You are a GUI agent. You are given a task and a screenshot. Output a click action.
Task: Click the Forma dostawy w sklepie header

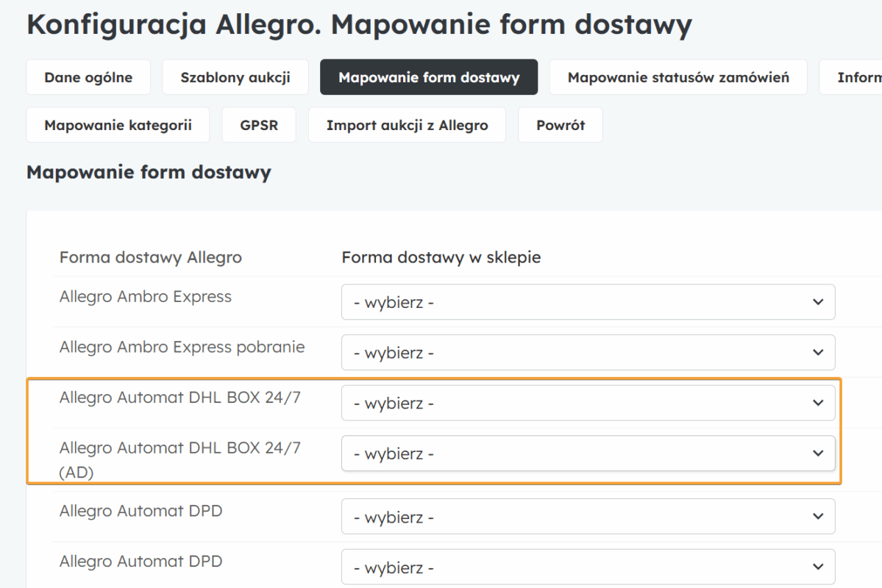[x=441, y=257]
